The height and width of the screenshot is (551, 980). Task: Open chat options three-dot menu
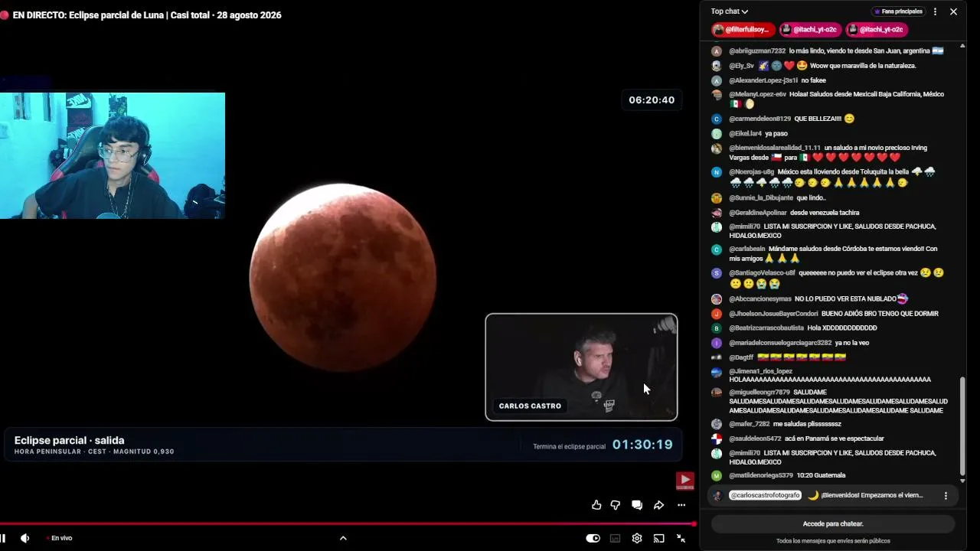pos(935,11)
